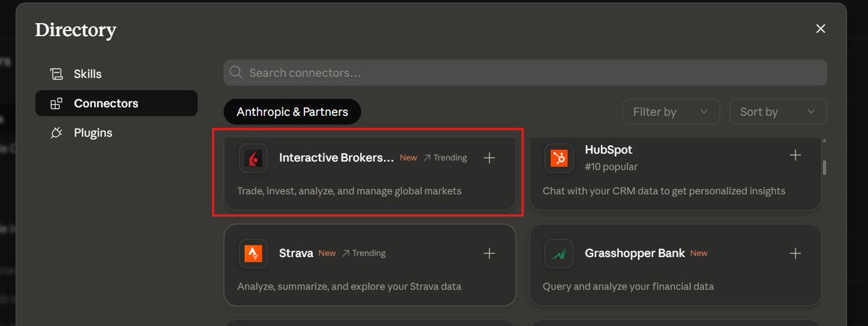Click the HubSpot logo

[559, 158]
